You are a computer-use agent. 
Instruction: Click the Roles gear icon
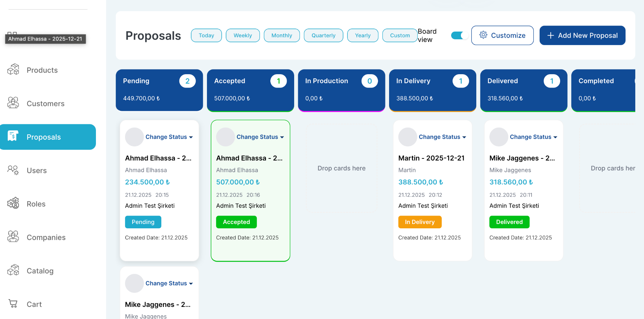point(13,203)
